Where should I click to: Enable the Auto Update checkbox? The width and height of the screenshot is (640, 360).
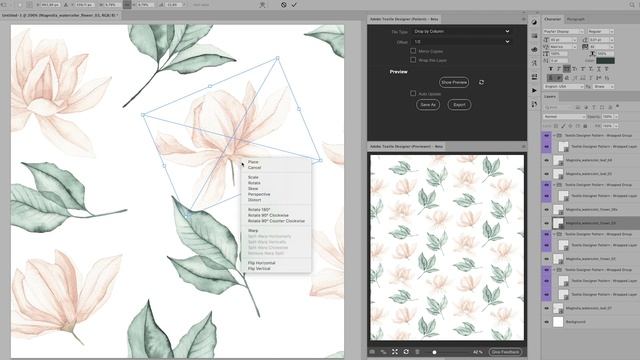click(x=413, y=93)
